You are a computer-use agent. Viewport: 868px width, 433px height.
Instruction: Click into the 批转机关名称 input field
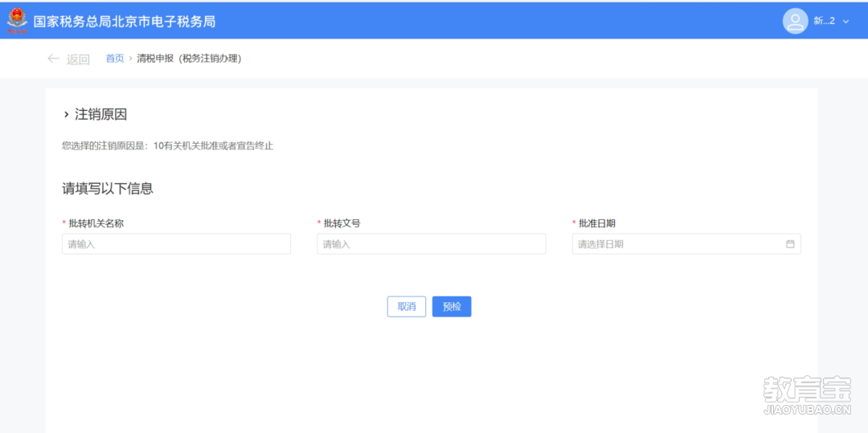tap(176, 244)
